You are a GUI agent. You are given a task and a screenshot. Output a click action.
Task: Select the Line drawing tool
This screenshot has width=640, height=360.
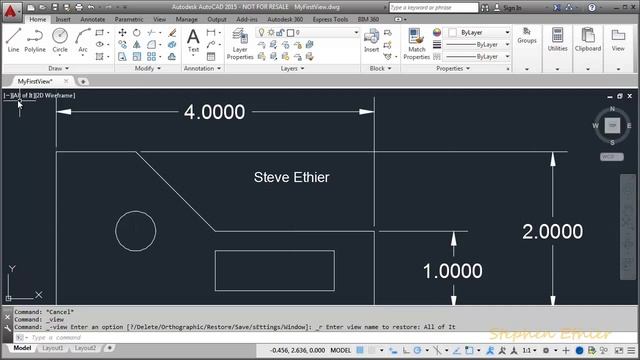point(13,40)
